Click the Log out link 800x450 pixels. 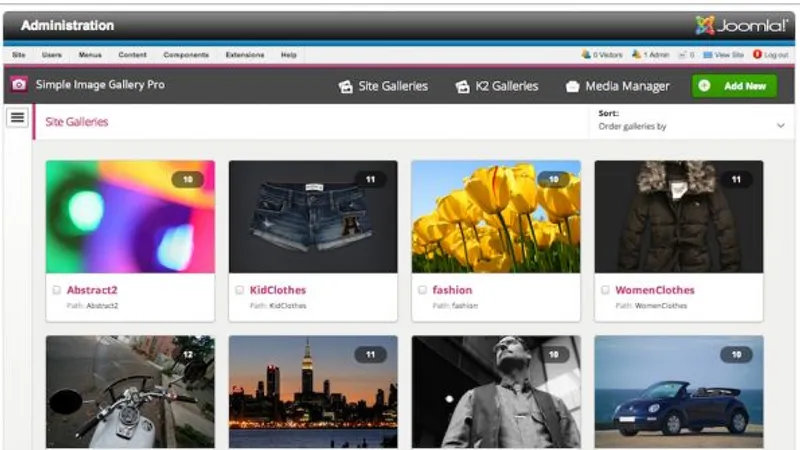776,55
